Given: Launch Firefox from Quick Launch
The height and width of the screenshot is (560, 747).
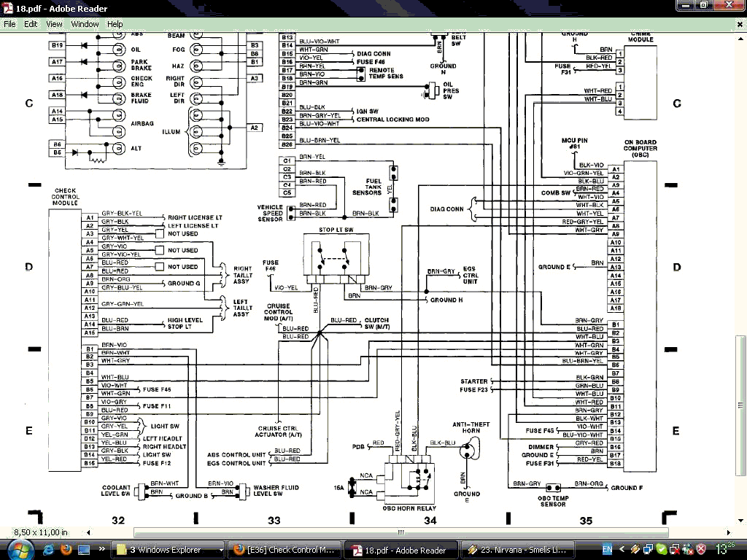Looking at the screenshot, I should coord(66,549).
